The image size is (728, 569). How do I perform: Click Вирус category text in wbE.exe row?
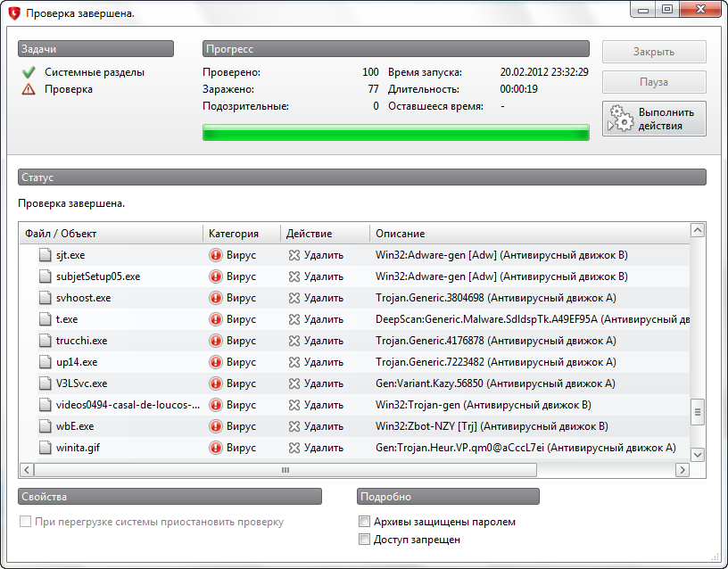tap(241, 425)
